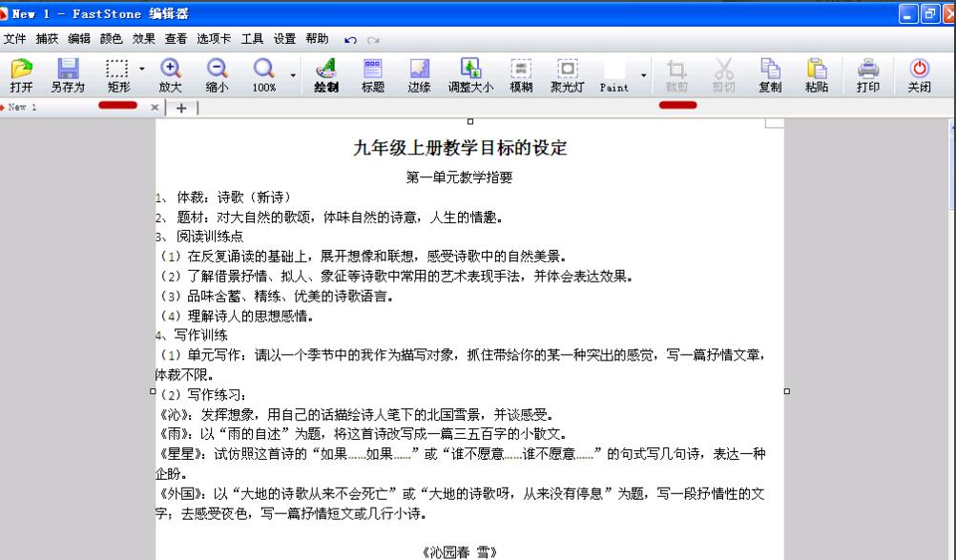The height and width of the screenshot is (560, 956).
Task: Click the line 理解诗人的思想感情
Action: point(238,316)
